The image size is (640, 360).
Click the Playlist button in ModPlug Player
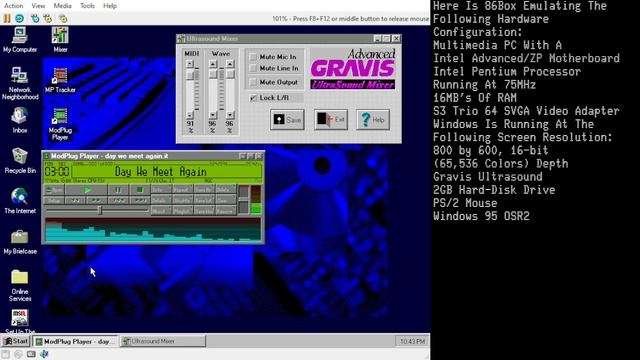(x=183, y=211)
